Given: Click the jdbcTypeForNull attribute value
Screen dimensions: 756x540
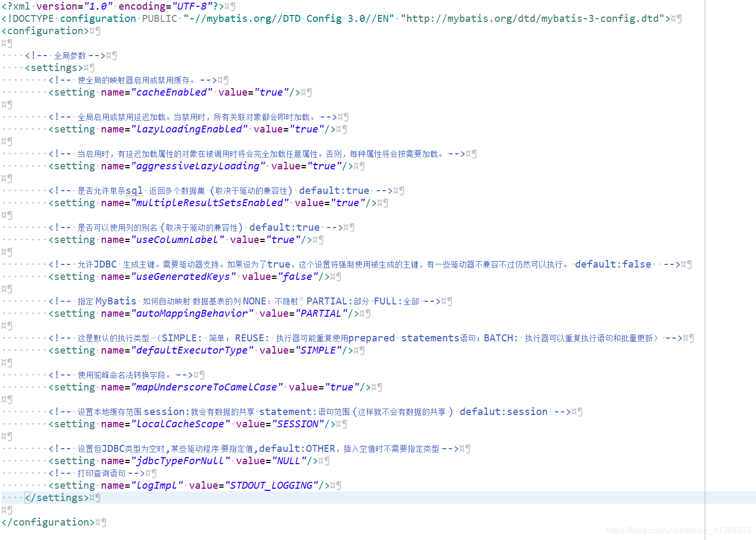Looking at the screenshot, I should [x=180, y=461].
